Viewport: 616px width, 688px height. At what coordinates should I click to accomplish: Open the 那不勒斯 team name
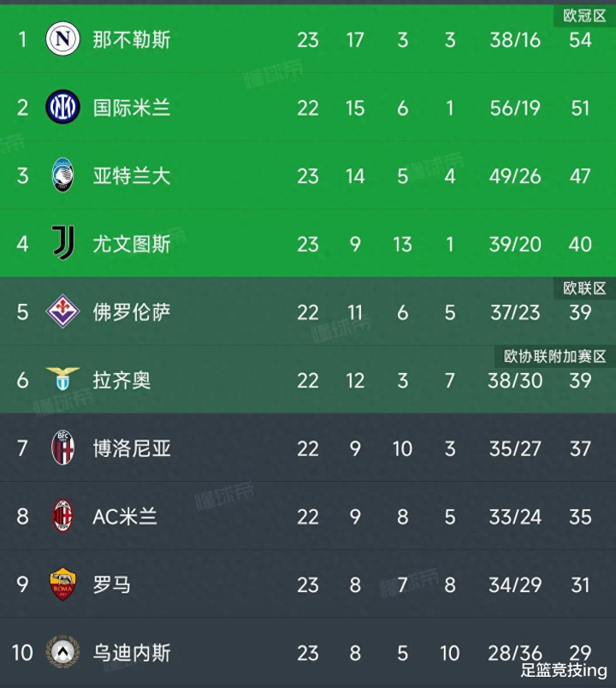[x=131, y=39]
